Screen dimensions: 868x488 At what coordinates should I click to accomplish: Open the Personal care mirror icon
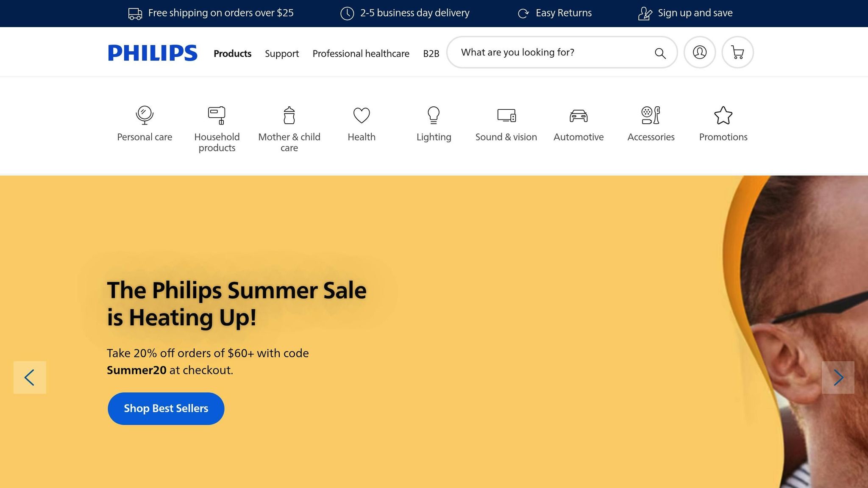(145, 115)
